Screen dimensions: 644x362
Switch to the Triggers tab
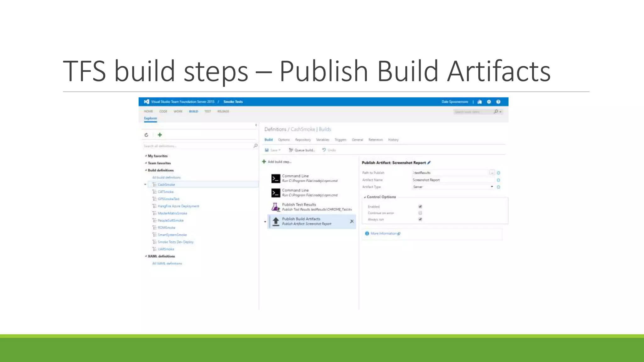(x=341, y=140)
